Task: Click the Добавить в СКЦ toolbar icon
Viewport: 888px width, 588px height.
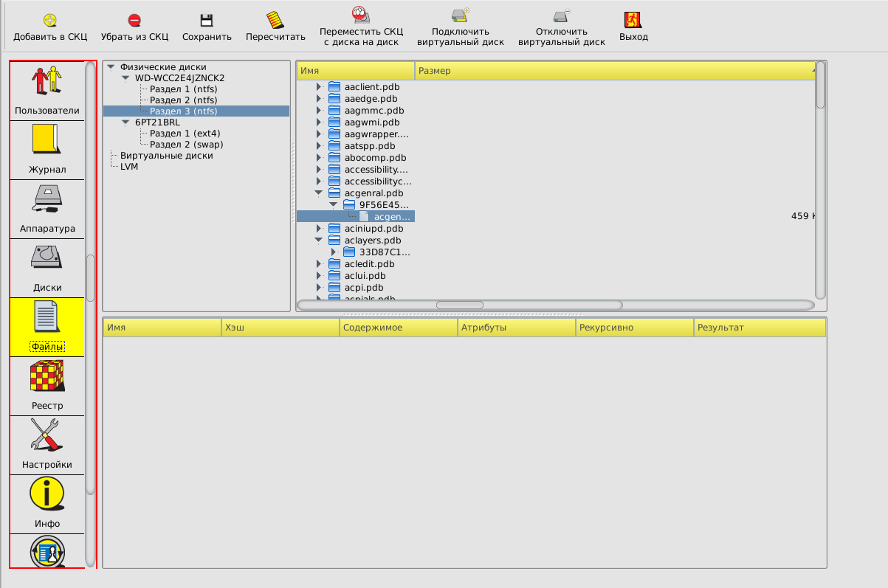Action: point(49,21)
